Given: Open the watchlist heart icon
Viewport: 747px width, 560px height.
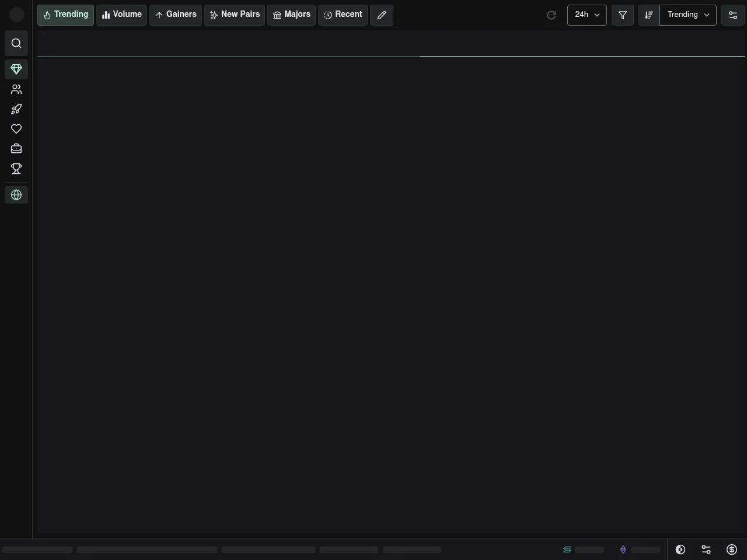Looking at the screenshot, I should pos(16,128).
